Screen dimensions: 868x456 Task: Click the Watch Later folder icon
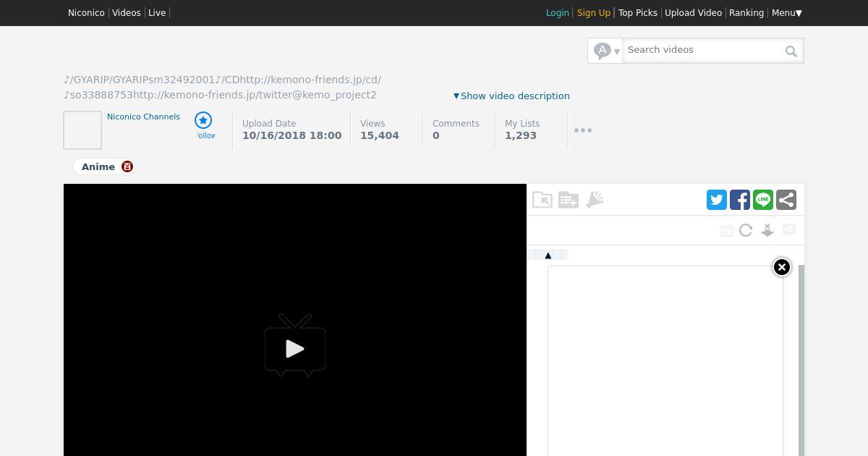tap(542, 200)
